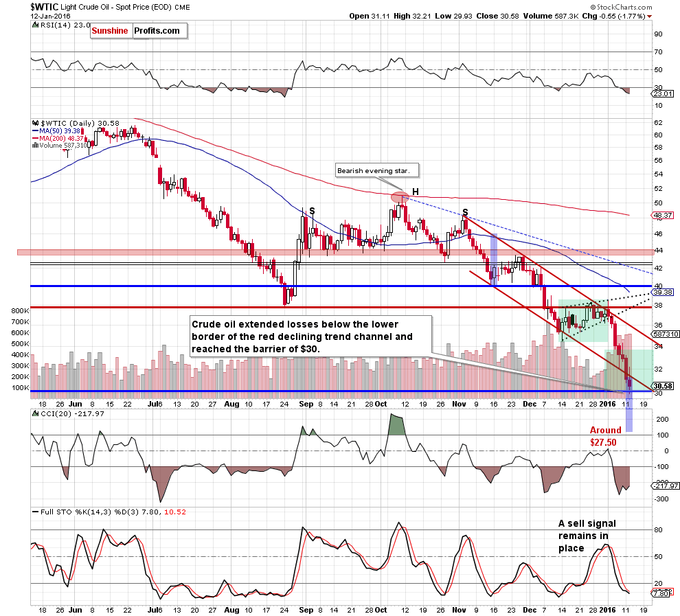Click the S shoulder label near November

click(x=465, y=212)
